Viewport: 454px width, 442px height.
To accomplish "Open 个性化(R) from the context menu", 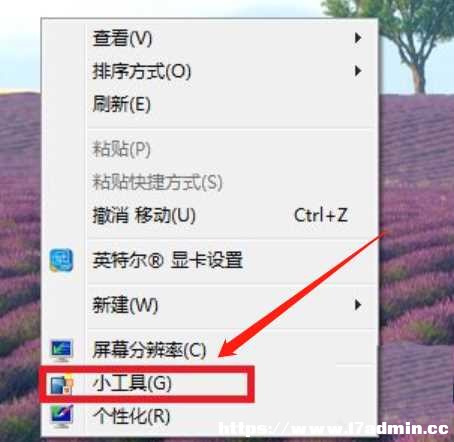I will (x=210, y=416).
